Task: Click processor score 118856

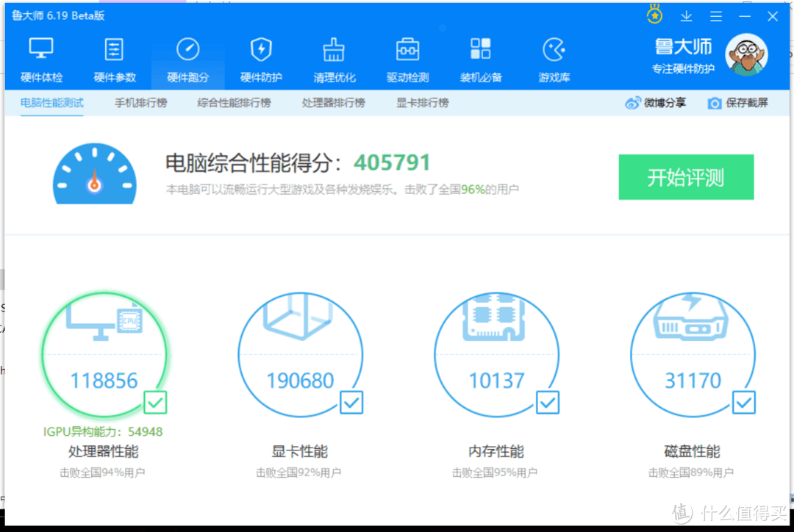Action: (x=104, y=381)
